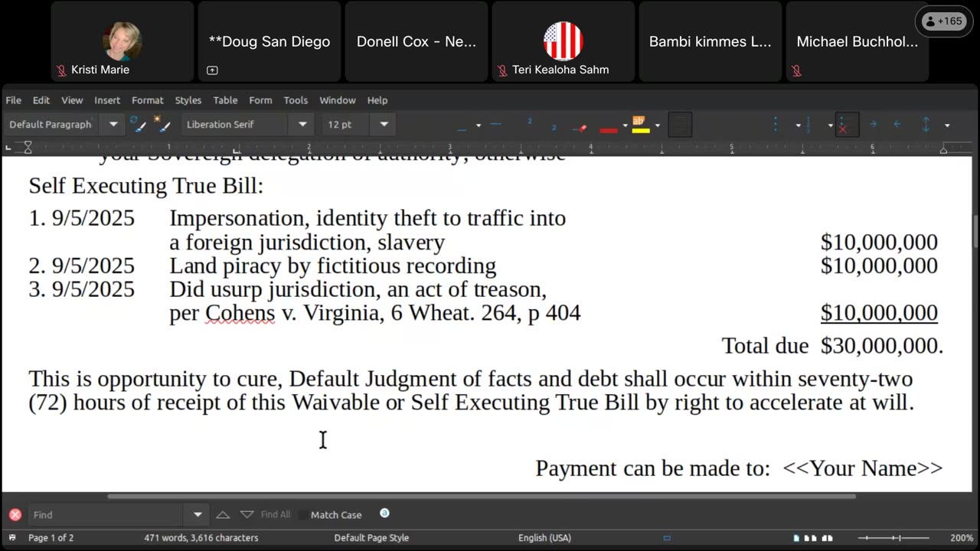Click the New Style from Selection icon
This screenshot has width=980, height=551.
click(161, 124)
